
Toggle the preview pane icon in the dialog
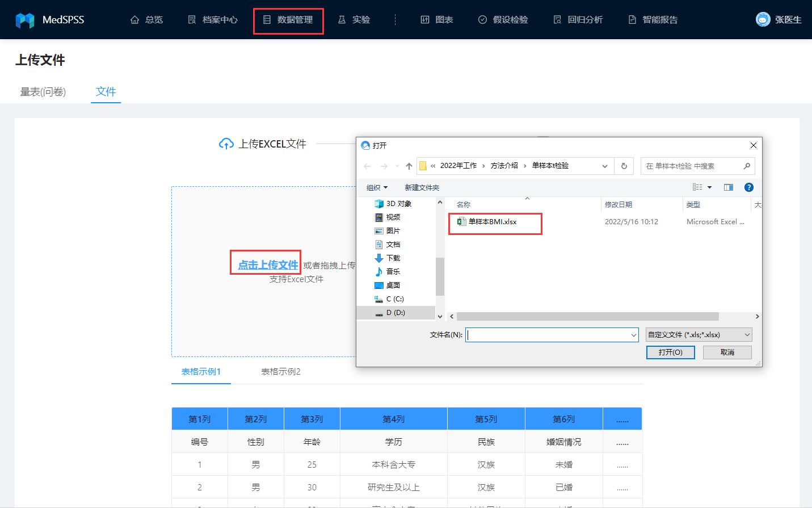point(729,187)
